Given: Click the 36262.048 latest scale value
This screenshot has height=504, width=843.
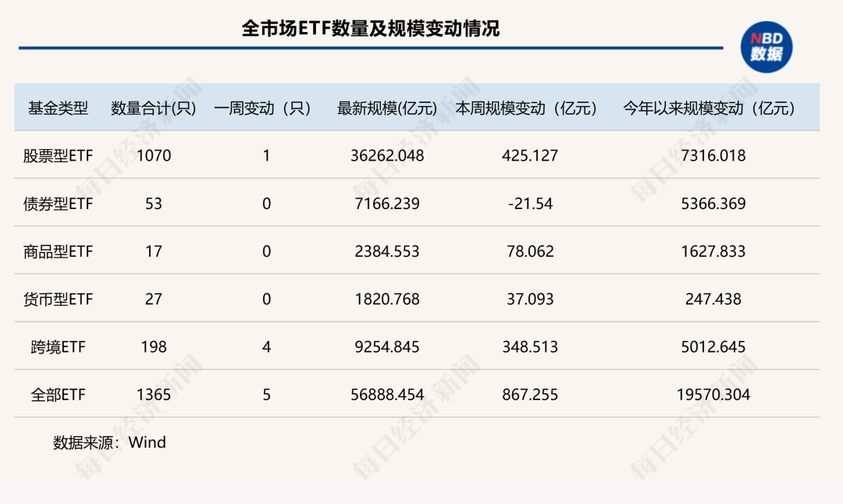Looking at the screenshot, I should click(x=387, y=156).
